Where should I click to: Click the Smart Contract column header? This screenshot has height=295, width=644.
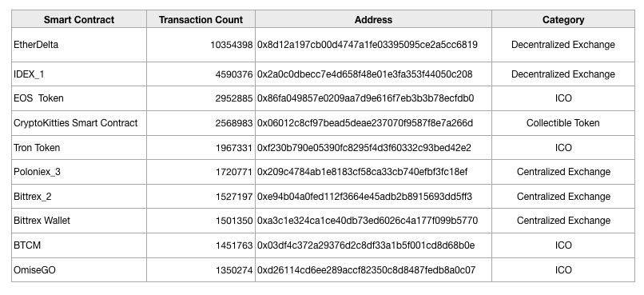[x=79, y=20]
